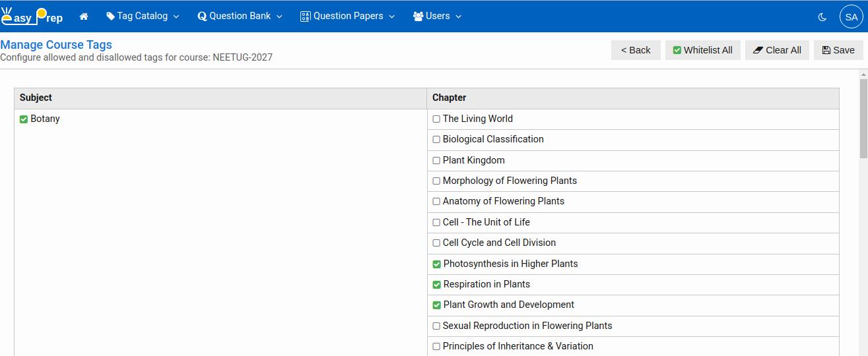Click the people icon beside Users
868x356 pixels.
point(418,16)
